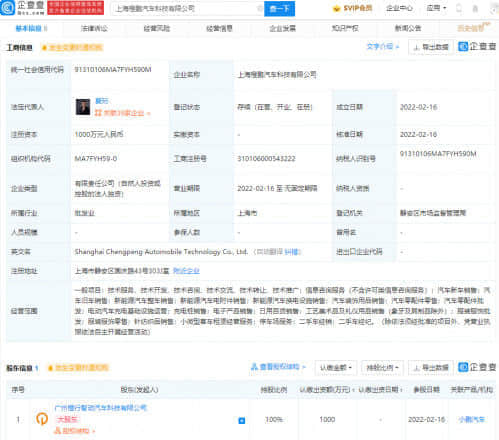Click the shareholder's orange round logo

[42, 419]
